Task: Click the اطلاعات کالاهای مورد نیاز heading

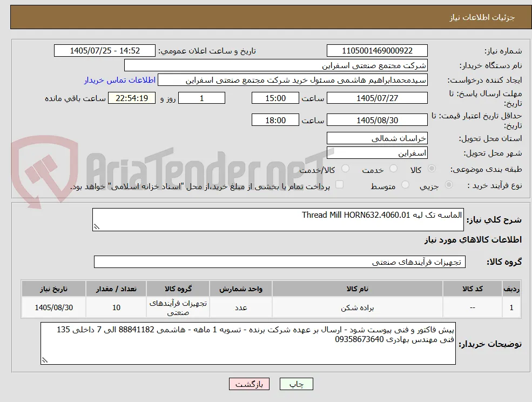Action: coord(473,240)
